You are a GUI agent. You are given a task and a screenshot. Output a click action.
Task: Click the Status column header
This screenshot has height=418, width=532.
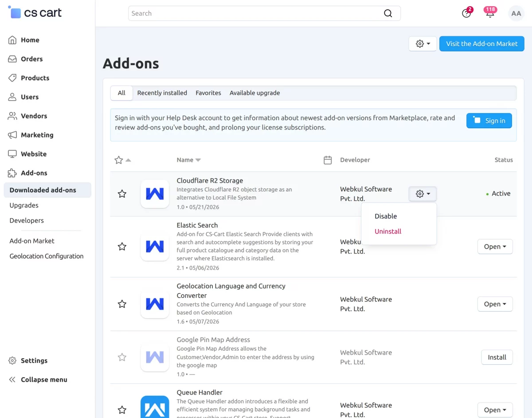pyautogui.click(x=504, y=160)
